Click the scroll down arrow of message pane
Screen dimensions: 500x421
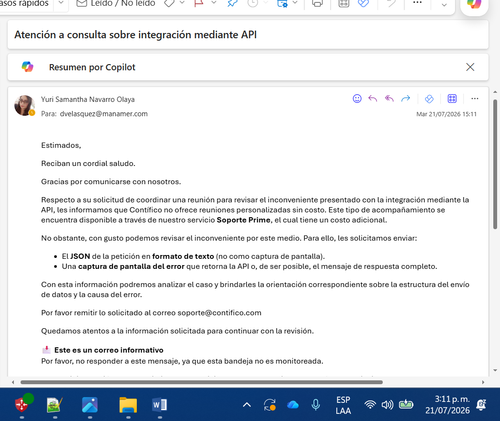pyautogui.click(x=495, y=370)
